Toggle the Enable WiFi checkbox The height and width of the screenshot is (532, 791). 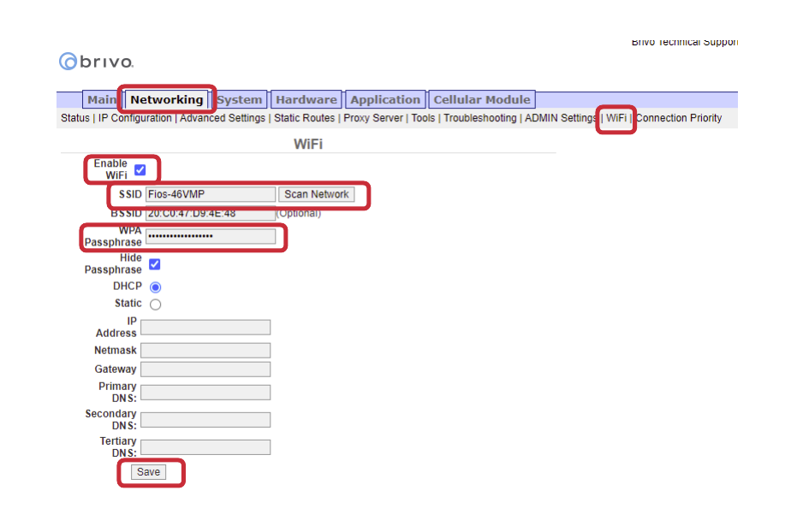(140, 169)
